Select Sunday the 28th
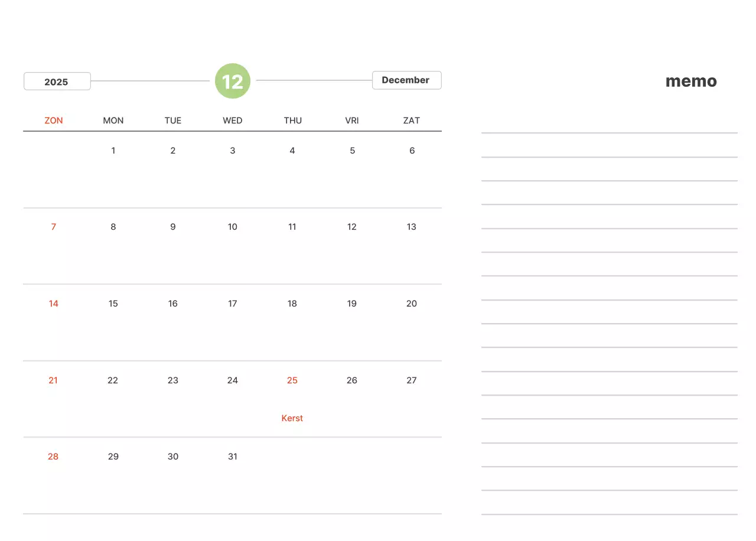Viewport: 756px width, 541px height. (x=53, y=457)
